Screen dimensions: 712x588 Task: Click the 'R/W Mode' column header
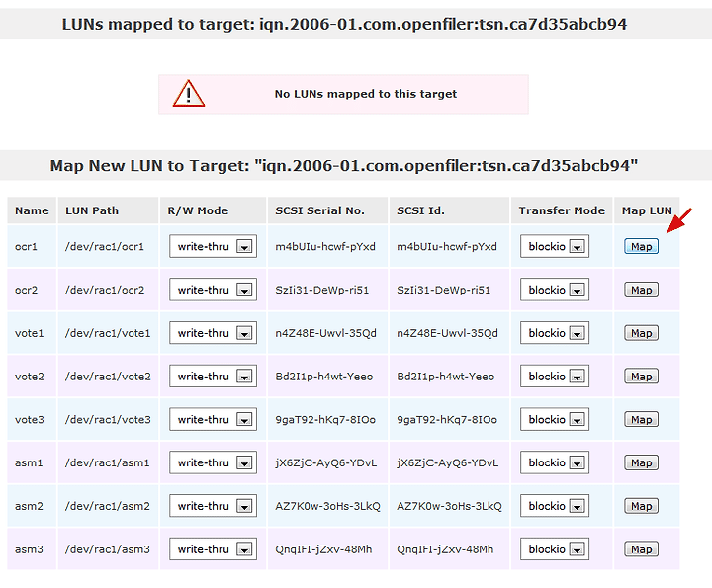pyautogui.click(x=213, y=210)
